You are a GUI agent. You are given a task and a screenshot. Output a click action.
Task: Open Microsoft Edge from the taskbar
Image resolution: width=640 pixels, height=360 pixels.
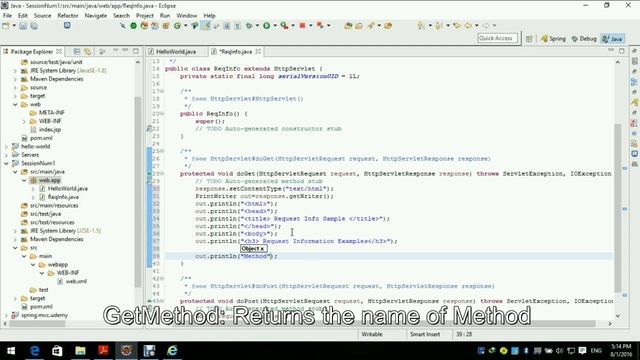pos(35,351)
